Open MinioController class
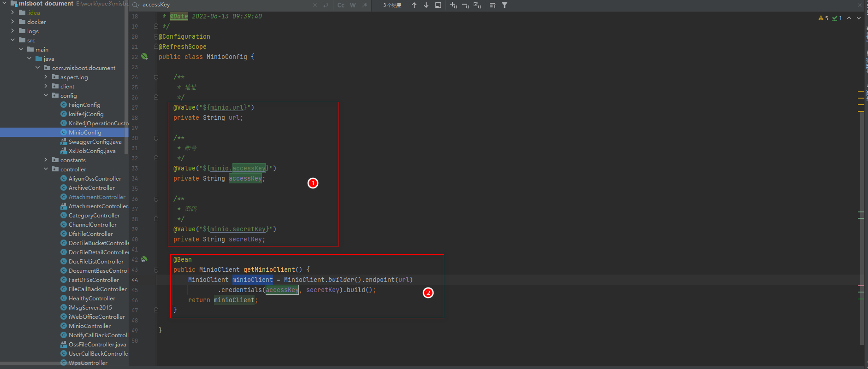Screen dimensions: 868x369 coord(89,326)
